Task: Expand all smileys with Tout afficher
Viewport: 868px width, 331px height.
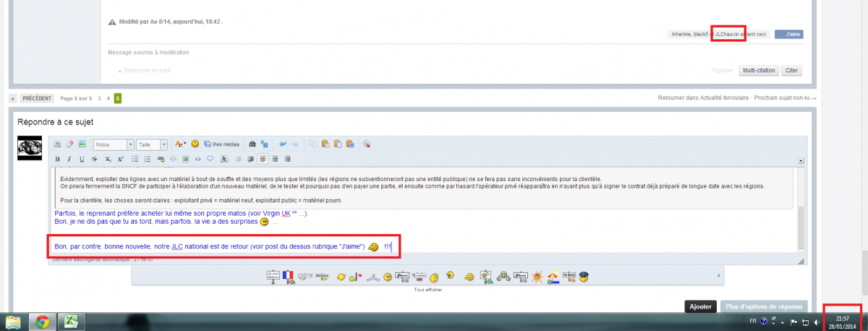Action: [428, 290]
